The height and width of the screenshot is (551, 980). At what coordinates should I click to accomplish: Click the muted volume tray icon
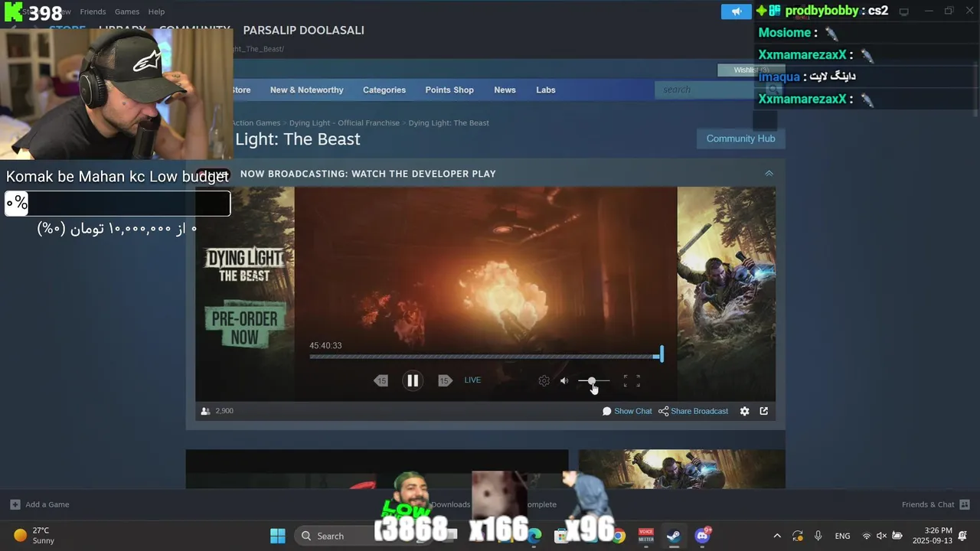[x=881, y=536]
